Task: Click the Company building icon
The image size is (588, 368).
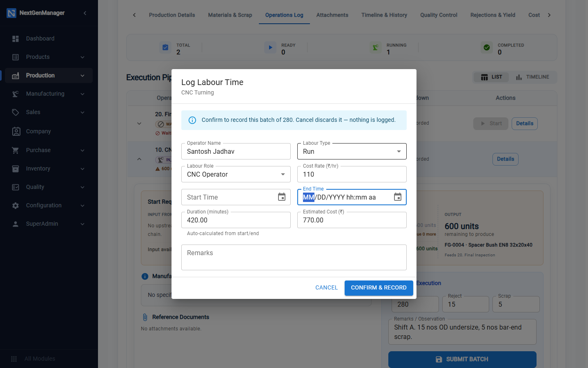Action: (x=16, y=131)
